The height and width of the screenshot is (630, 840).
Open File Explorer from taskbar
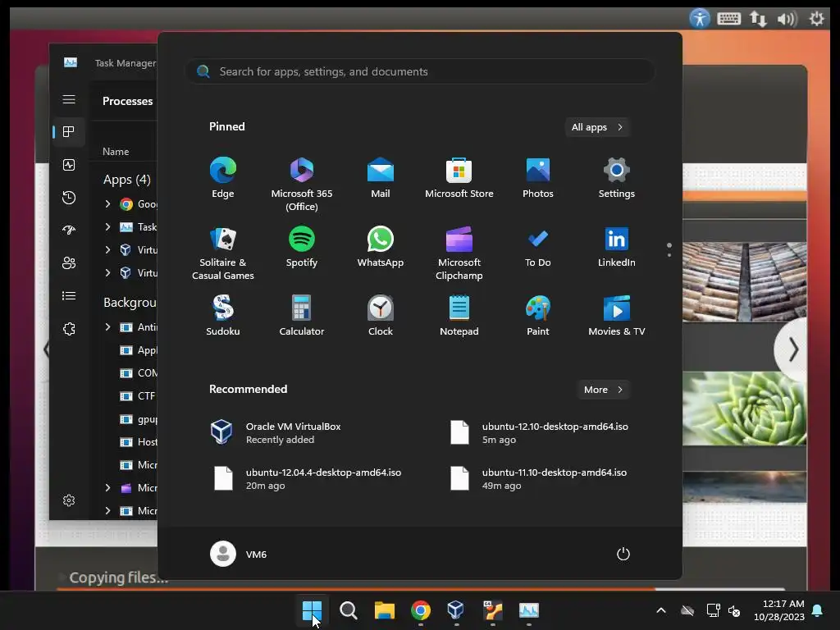pos(384,610)
